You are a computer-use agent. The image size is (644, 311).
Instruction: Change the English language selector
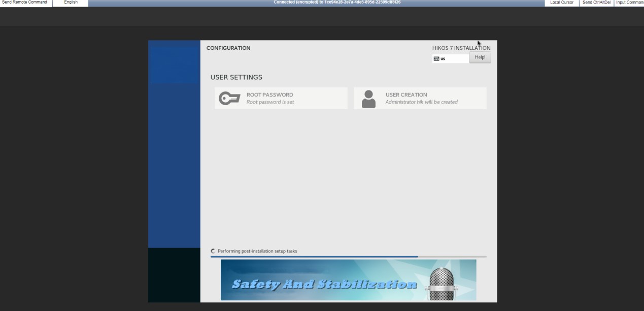pos(71,3)
